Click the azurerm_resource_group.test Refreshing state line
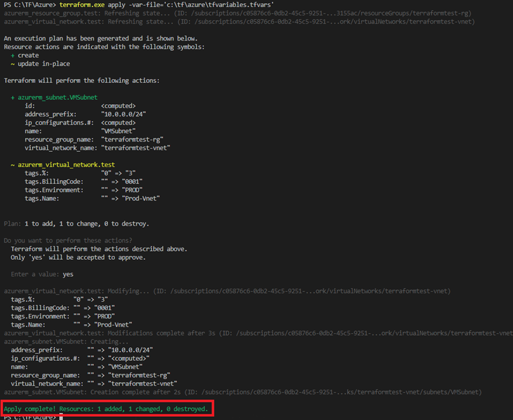Image resolution: width=513 pixels, height=420 pixels. click(x=237, y=14)
